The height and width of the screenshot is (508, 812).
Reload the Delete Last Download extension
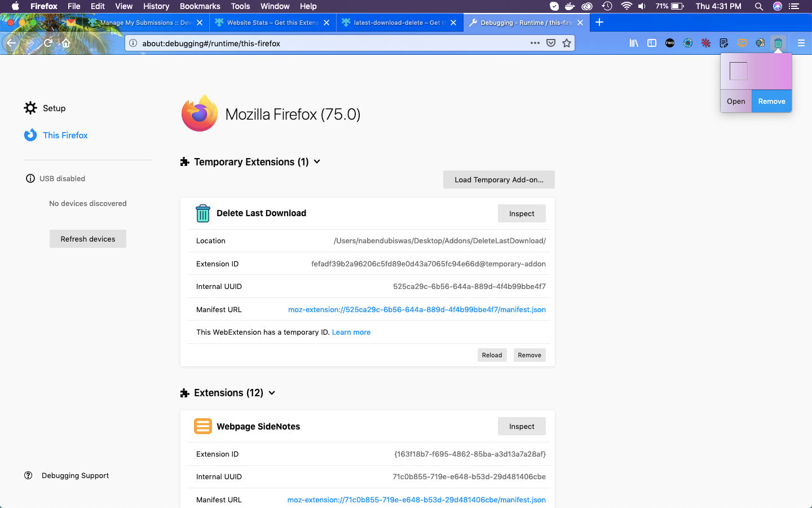click(492, 355)
